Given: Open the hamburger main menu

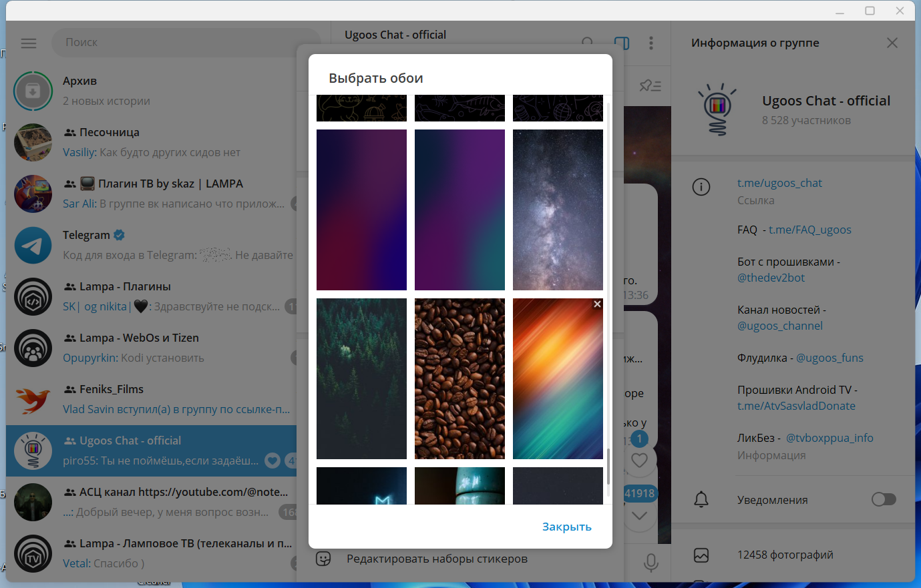Looking at the screenshot, I should (29, 43).
